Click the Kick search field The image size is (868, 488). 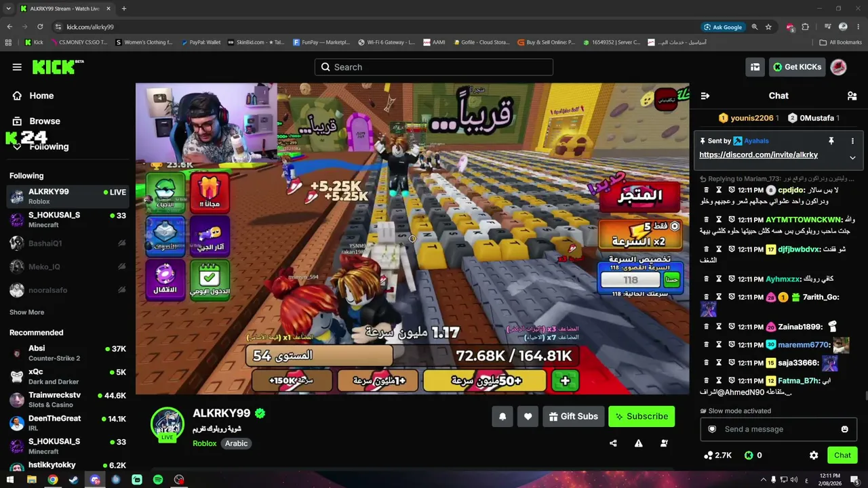click(434, 67)
